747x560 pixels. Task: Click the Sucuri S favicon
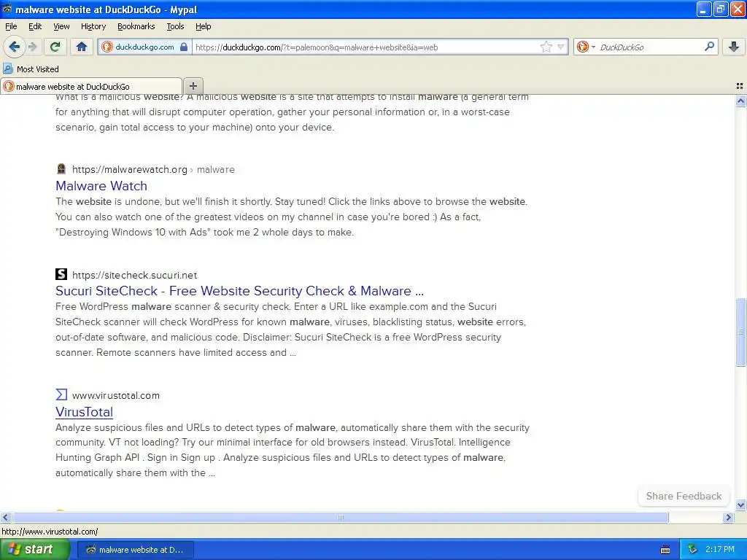point(61,274)
